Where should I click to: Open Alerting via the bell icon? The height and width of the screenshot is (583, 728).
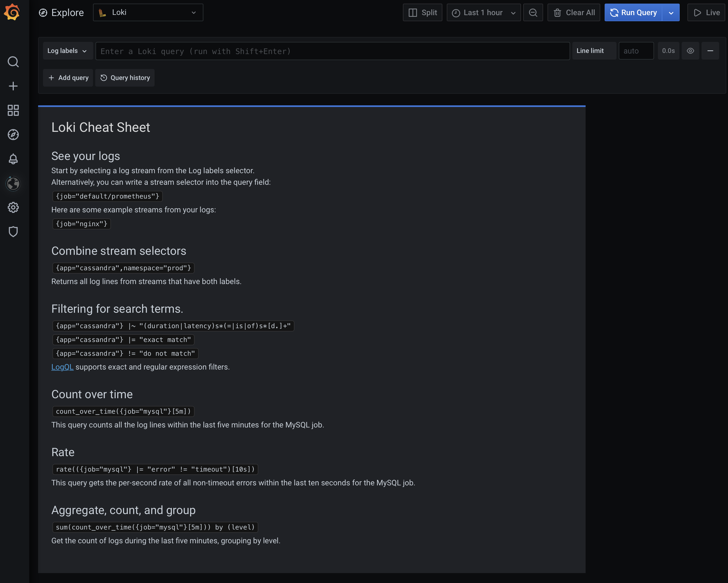[x=13, y=159]
